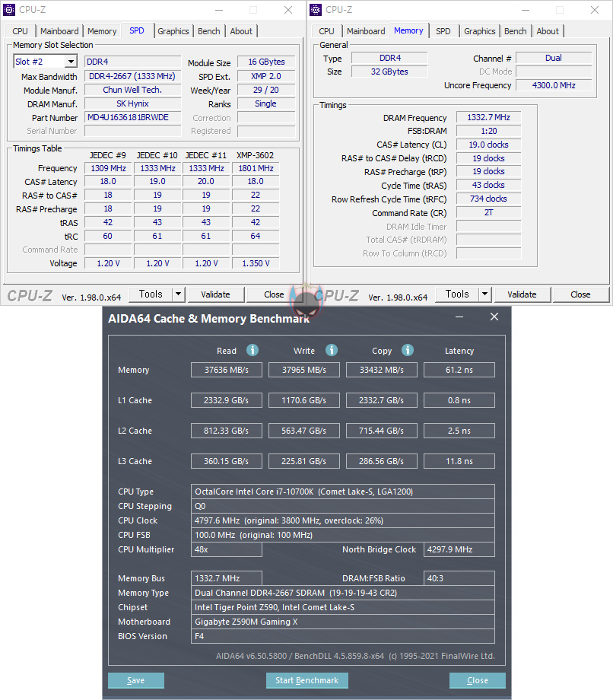Click Channel # Dual value in CPU-Z

pos(554,58)
